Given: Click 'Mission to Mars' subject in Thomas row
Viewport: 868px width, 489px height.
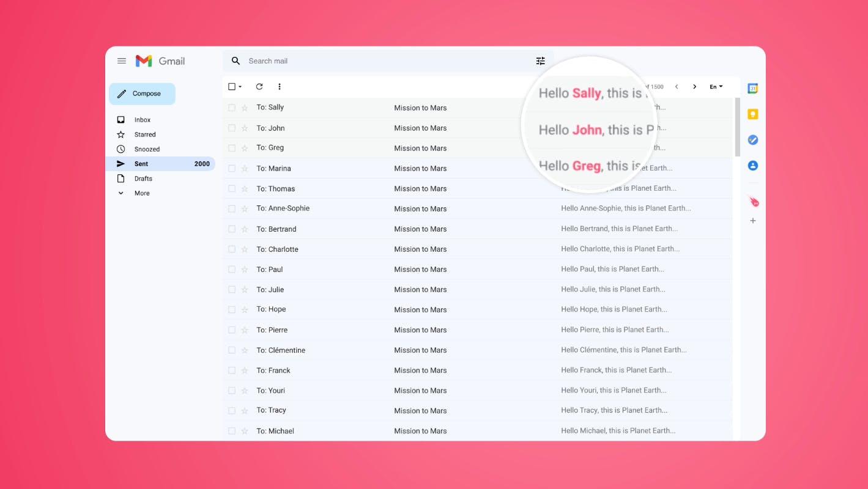Looking at the screenshot, I should click(420, 188).
